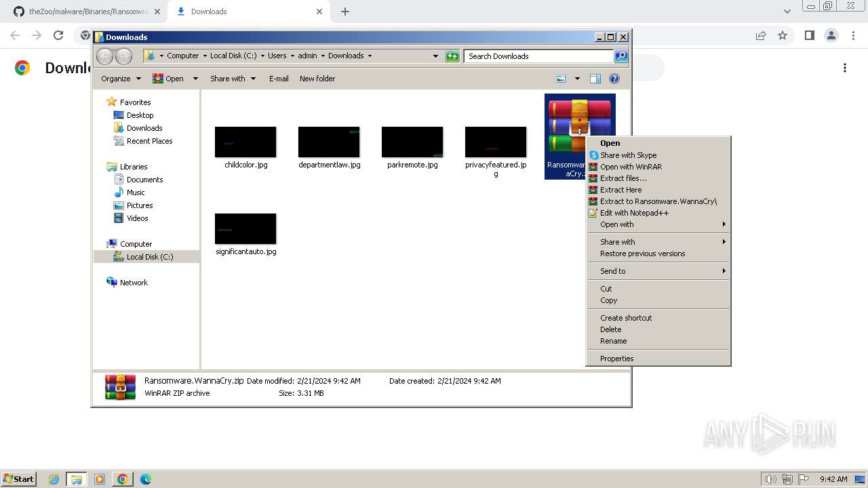
Task: Click Users in the address breadcrumb
Action: click(277, 56)
